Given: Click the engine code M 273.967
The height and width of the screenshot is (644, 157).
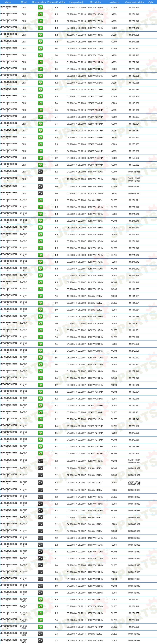Looking at the screenshot, I should coord(134,137).
